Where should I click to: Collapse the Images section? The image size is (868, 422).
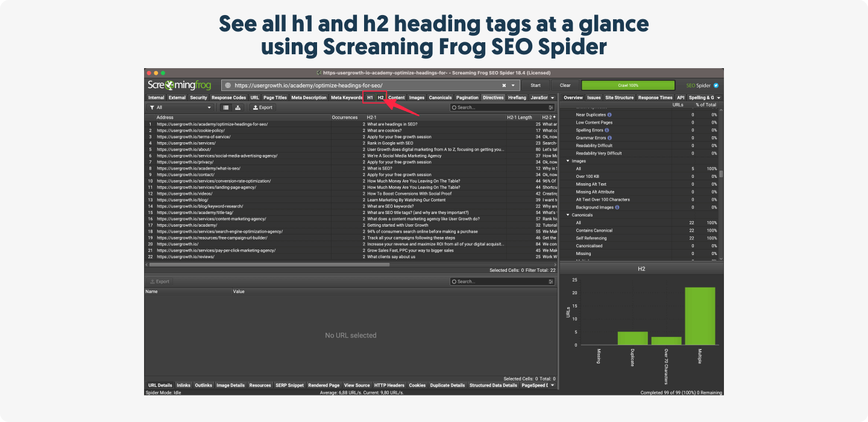click(x=568, y=161)
